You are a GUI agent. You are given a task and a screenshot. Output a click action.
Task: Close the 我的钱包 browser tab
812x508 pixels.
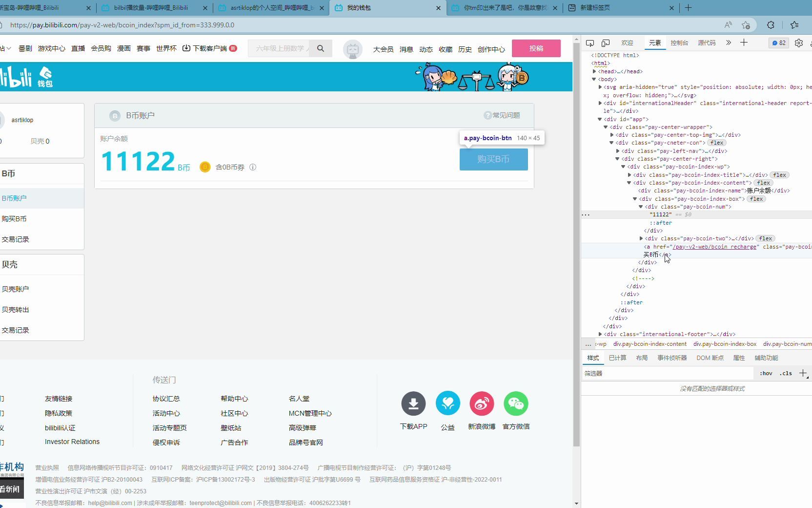click(x=438, y=8)
